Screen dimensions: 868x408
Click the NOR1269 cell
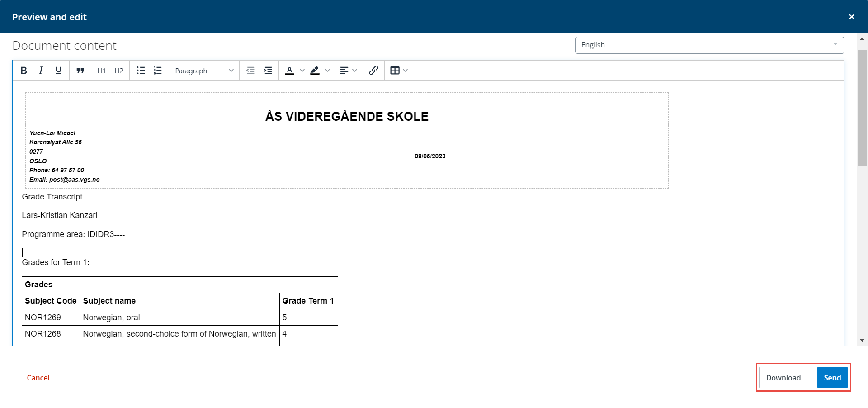pyautogui.click(x=51, y=318)
